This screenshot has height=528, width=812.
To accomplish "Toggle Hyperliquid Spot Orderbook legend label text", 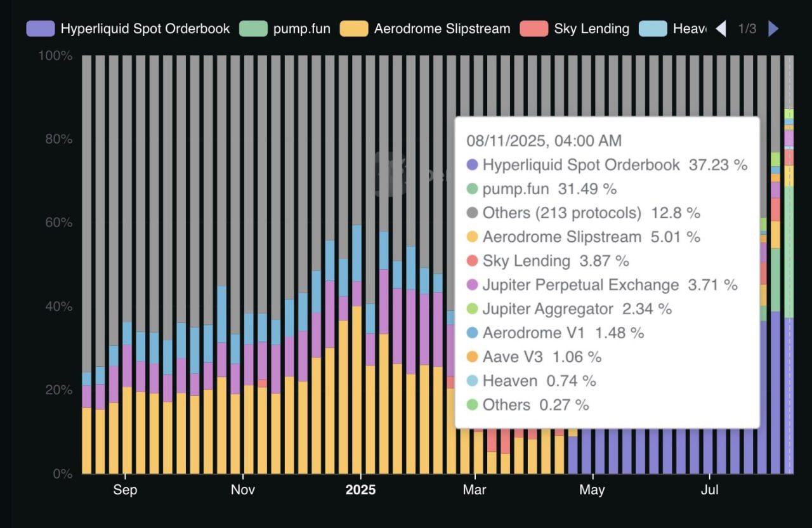I will 145,29.
